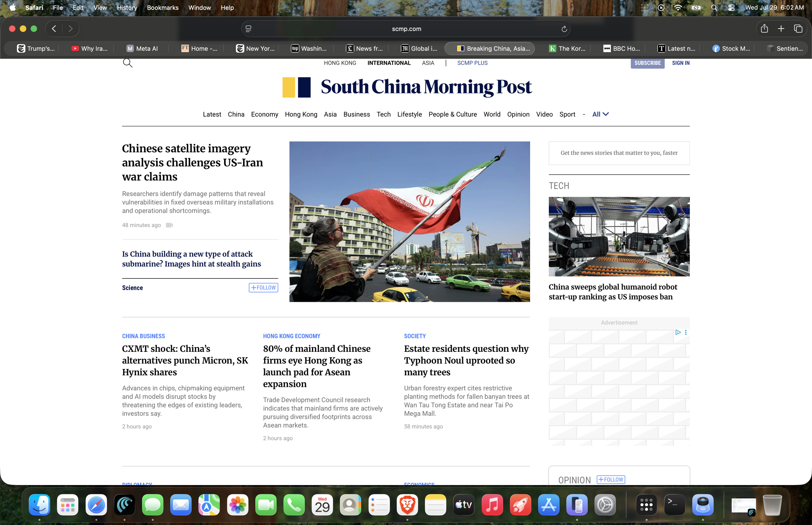The width and height of the screenshot is (812, 525).
Task: Switch to the Meta AI tab
Action: (142, 48)
